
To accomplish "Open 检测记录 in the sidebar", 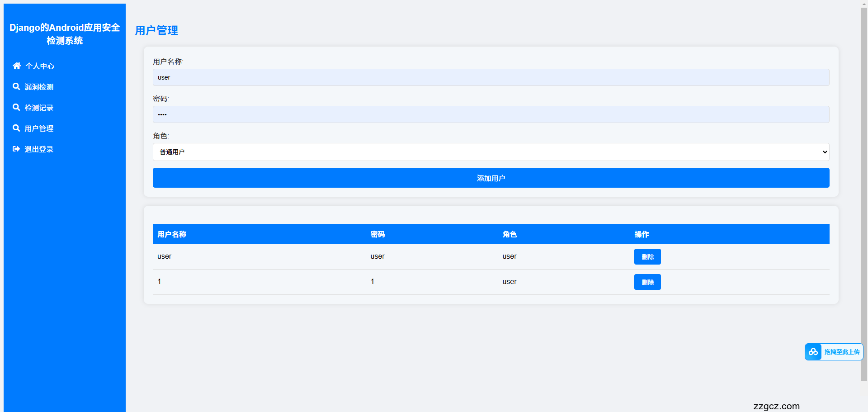I will pyautogui.click(x=39, y=108).
